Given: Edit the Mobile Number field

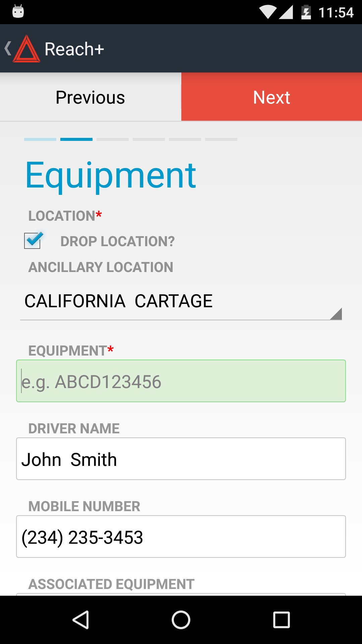Looking at the screenshot, I should [x=181, y=537].
